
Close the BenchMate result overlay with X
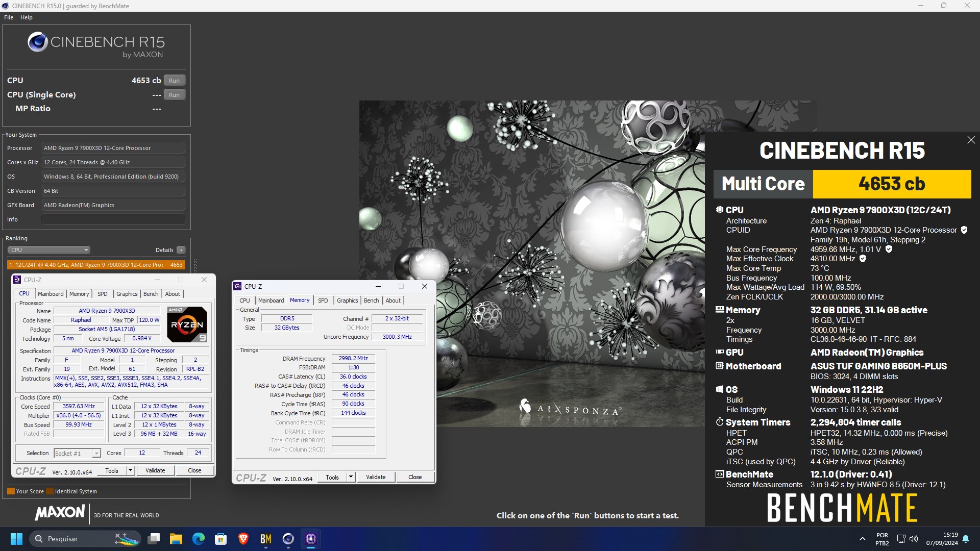pos(971,140)
